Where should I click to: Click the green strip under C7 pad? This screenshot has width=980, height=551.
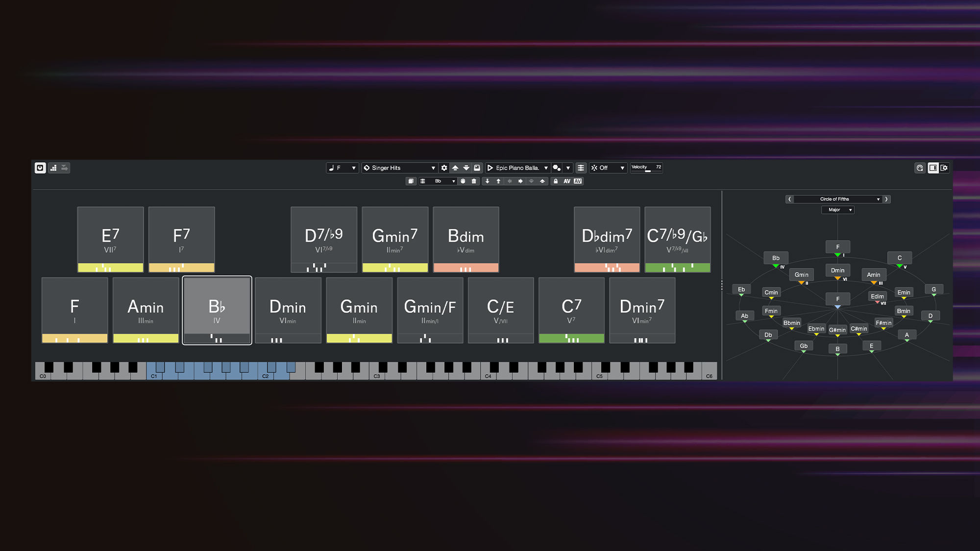coord(571,338)
